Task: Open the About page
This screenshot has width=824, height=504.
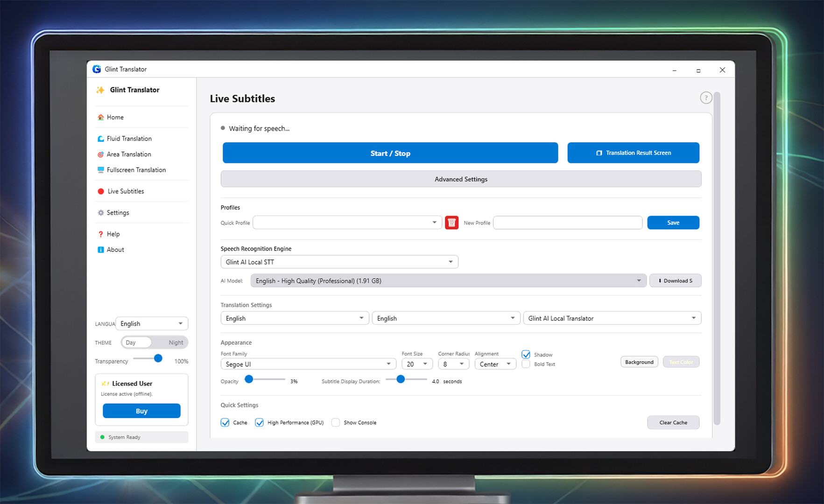Action: [x=142, y=250]
